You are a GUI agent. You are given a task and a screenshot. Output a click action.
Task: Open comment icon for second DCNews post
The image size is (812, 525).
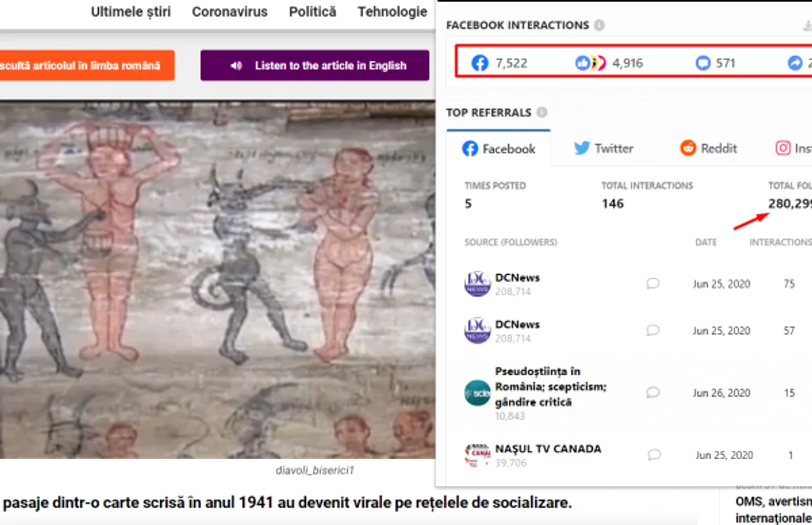tap(652, 330)
